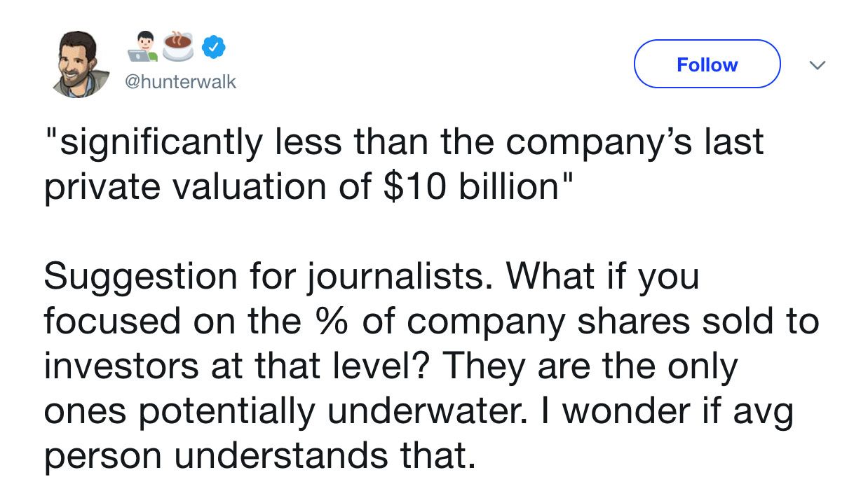This screenshot has height=496, width=868.
Task: Click the "Suggestion for journalists." sentence
Action: click(270, 278)
